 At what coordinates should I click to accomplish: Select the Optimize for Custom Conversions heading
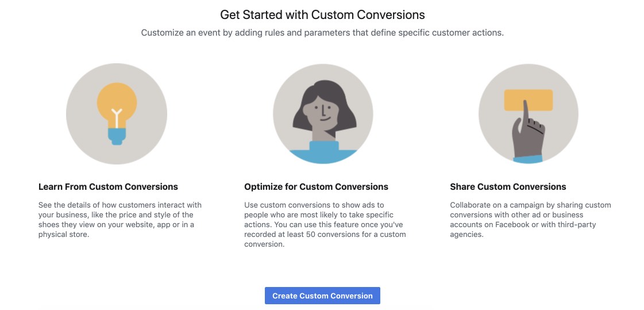click(x=316, y=187)
